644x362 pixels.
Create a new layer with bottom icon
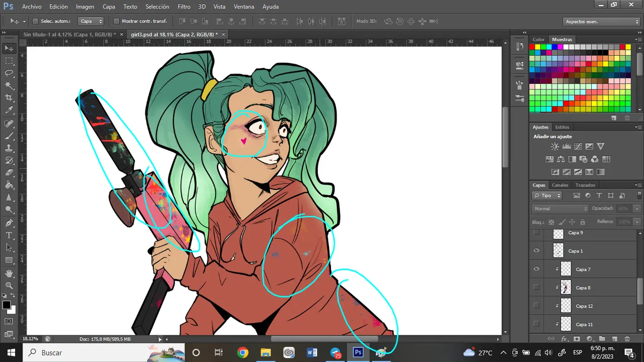click(614, 339)
